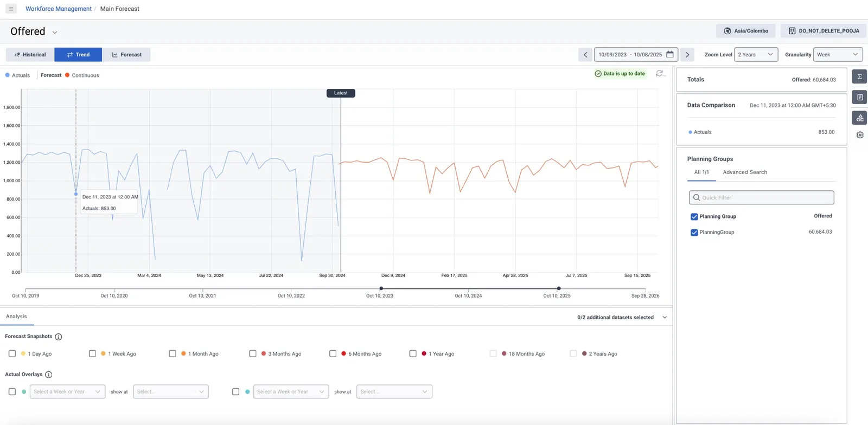This screenshot has height=425, width=868.
Task: Go to previous date range arrow
Action: pos(585,55)
